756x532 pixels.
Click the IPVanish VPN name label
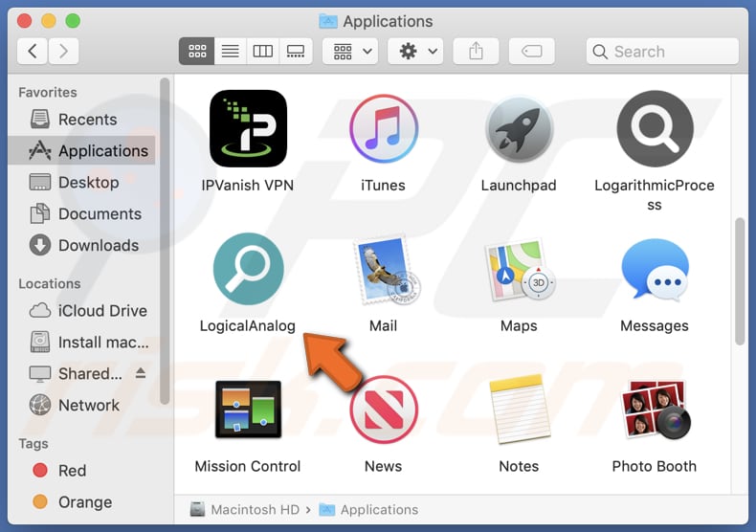pyautogui.click(x=248, y=186)
